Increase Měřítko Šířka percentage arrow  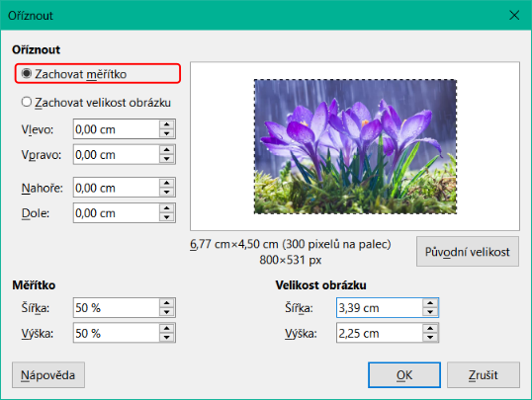click(x=166, y=303)
